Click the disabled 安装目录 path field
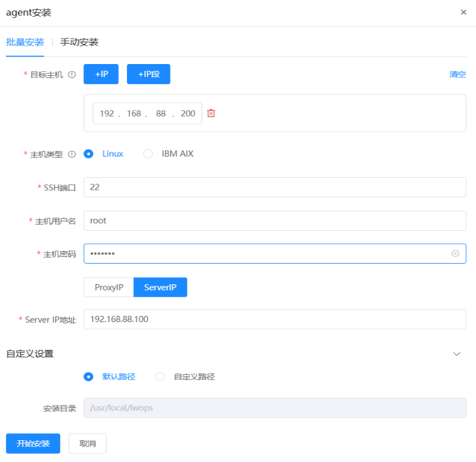This screenshot has height=462, width=476. [275, 408]
